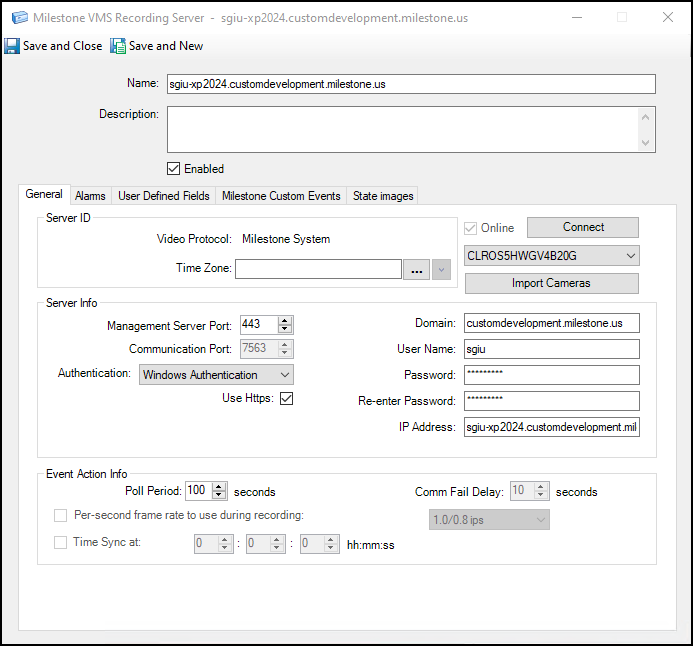Click the Import Cameras button
Viewport: 693px width, 646px height.
tap(552, 283)
